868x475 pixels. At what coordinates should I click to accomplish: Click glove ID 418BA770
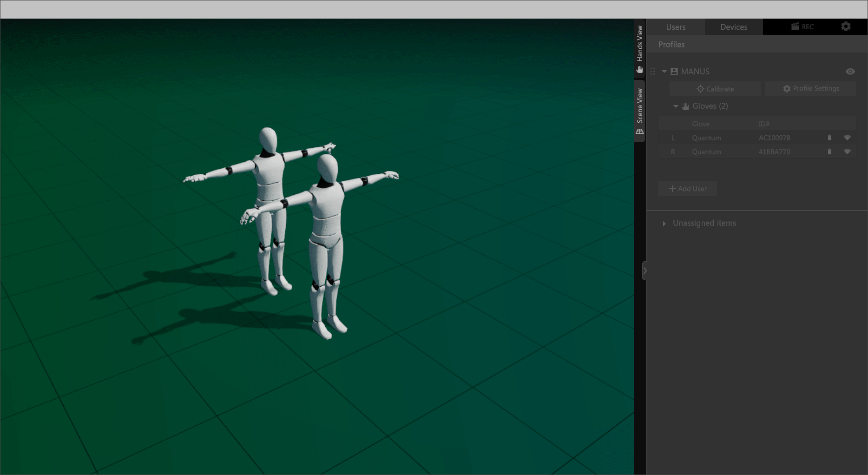click(x=774, y=152)
